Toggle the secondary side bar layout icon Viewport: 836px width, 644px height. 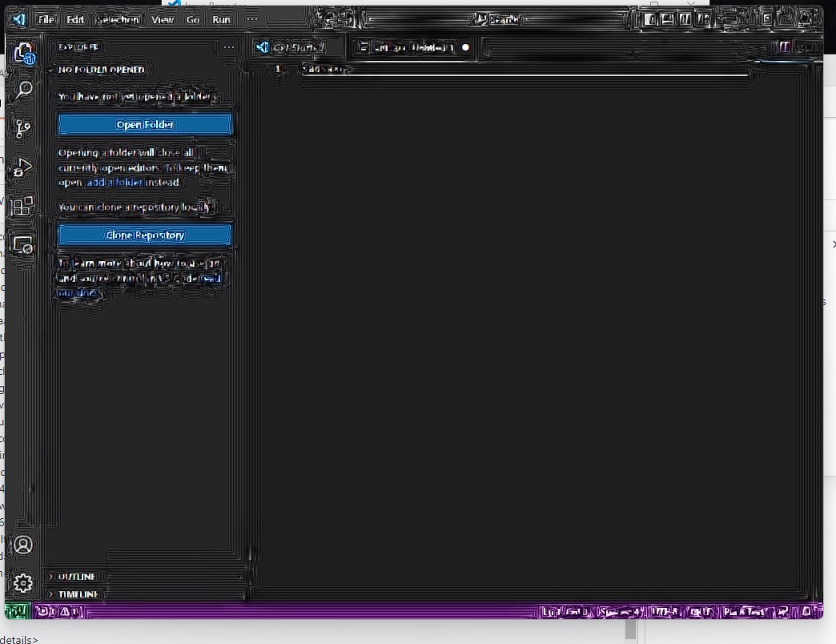(685, 20)
